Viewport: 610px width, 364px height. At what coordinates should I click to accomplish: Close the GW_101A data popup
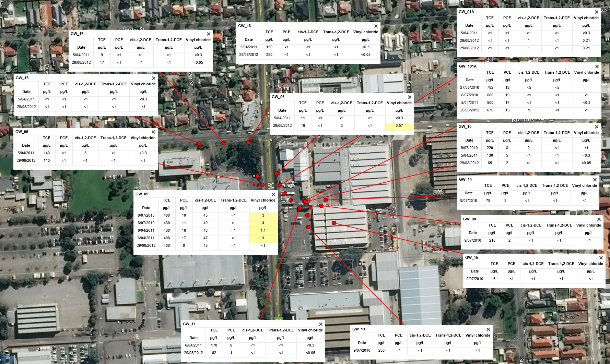(x=597, y=66)
